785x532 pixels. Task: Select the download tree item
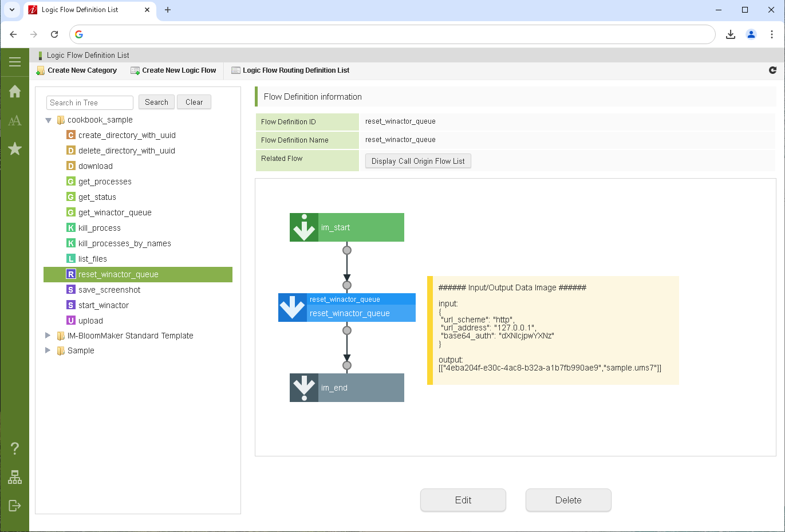coord(96,166)
